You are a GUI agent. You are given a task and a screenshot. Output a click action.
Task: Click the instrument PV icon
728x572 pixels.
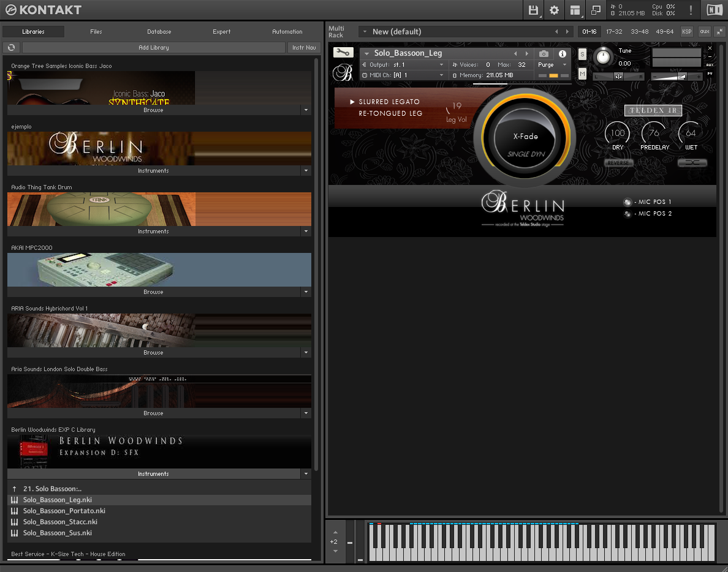[x=710, y=73]
